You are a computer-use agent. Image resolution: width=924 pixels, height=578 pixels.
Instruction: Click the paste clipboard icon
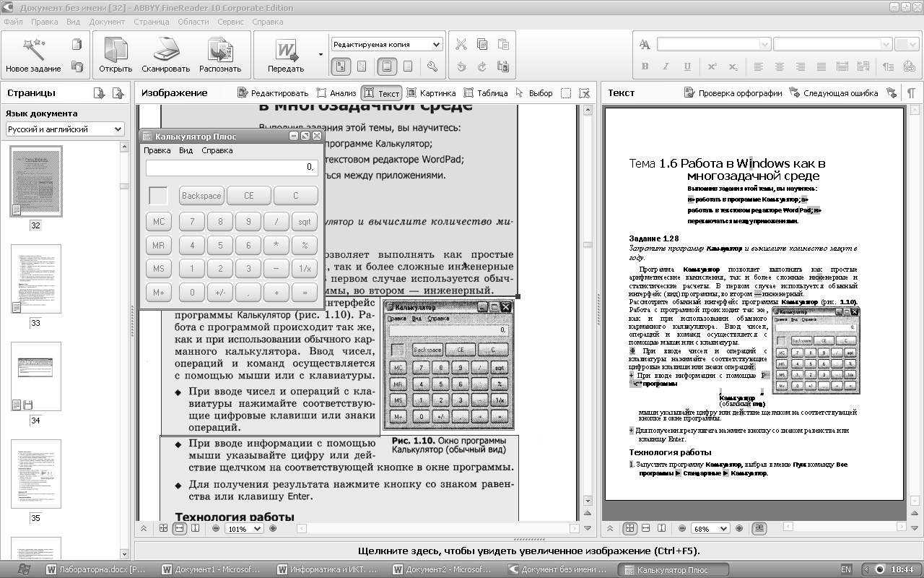503,44
